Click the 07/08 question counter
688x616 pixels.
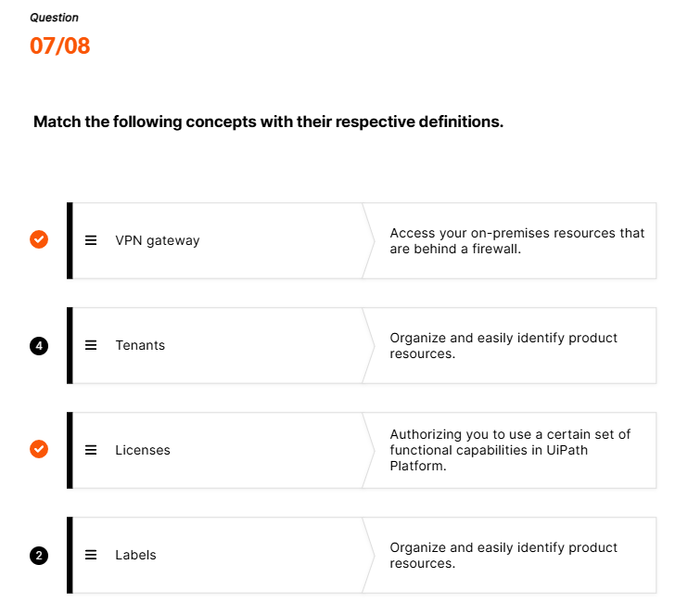tap(60, 45)
